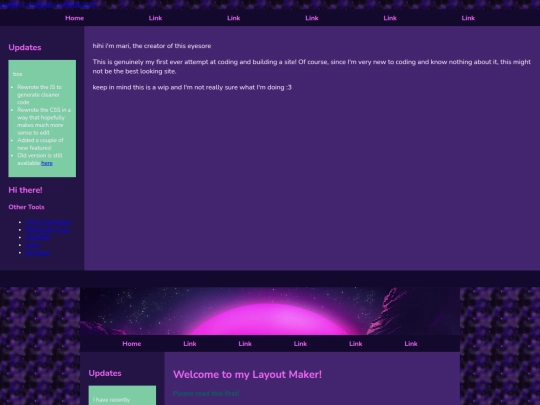Click the pink planet banner image
Screen dimensions: 540x405
click(x=270, y=311)
